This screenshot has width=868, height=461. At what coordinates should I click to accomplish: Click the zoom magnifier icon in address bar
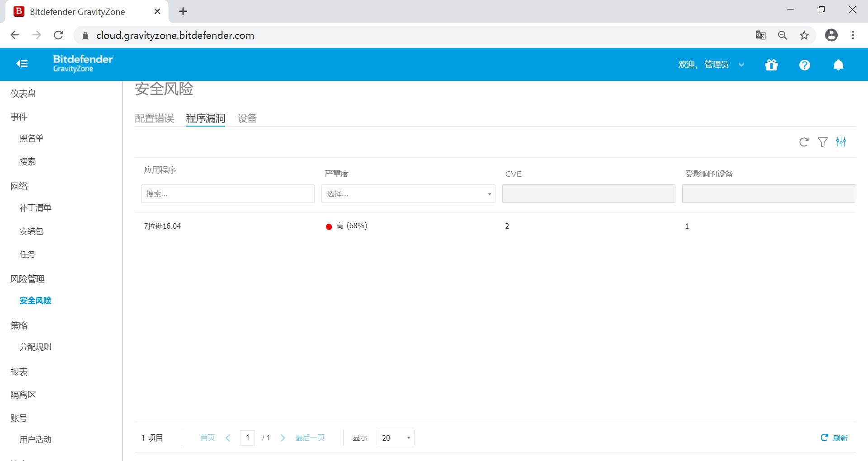782,35
